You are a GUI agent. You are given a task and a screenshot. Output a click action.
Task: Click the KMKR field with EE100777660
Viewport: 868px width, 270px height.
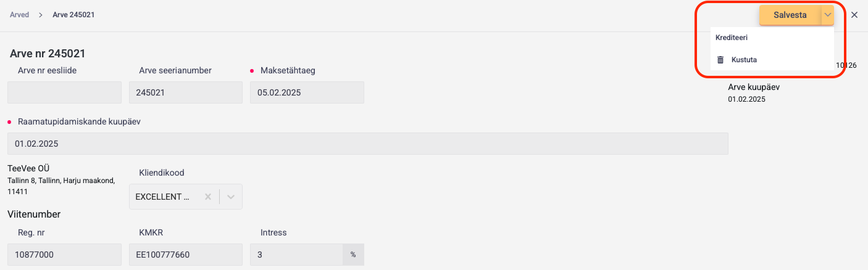click(x=186, y=255)
